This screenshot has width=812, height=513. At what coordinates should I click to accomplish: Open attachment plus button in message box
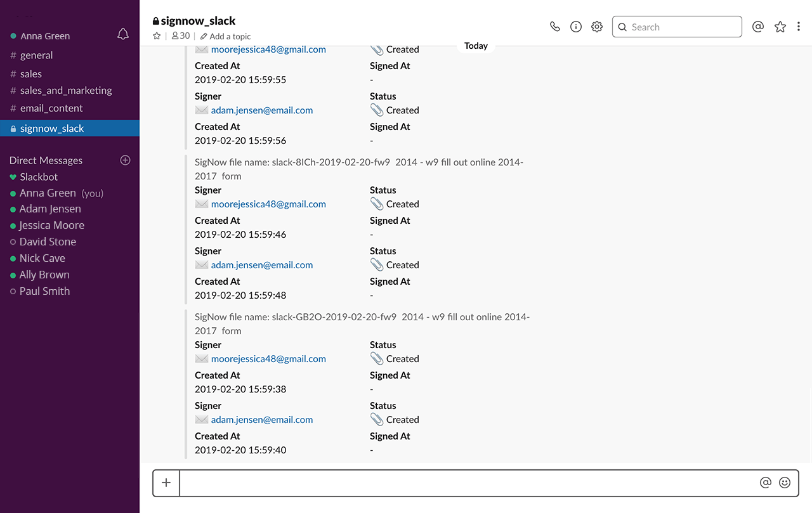(166, 483)
